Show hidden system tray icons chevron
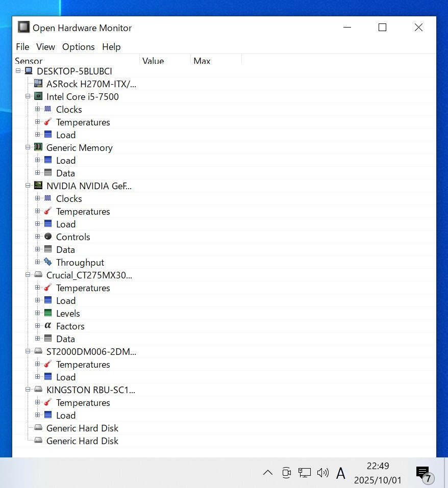The height and width of the screenshot is (488, 448). [268, 473]
